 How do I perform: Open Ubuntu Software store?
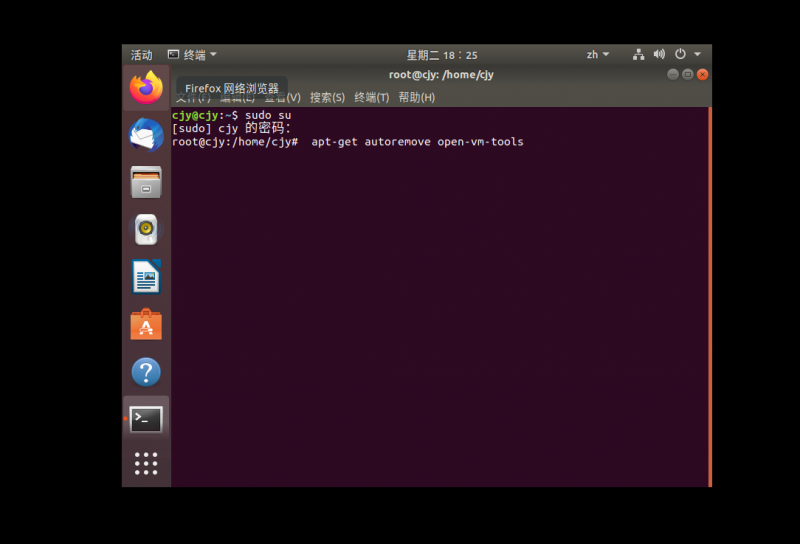(x=146, y=325)
